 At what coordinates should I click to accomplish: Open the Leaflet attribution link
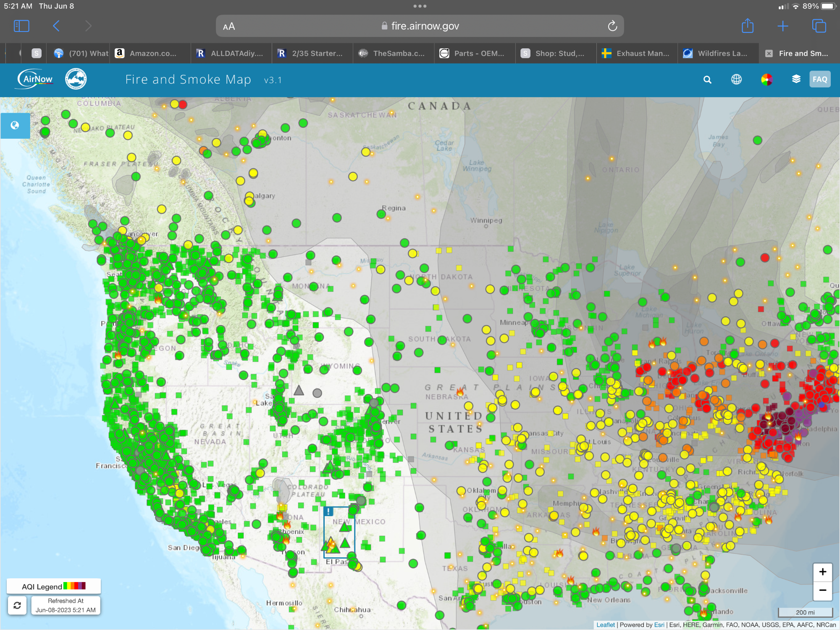click(605, 625)
